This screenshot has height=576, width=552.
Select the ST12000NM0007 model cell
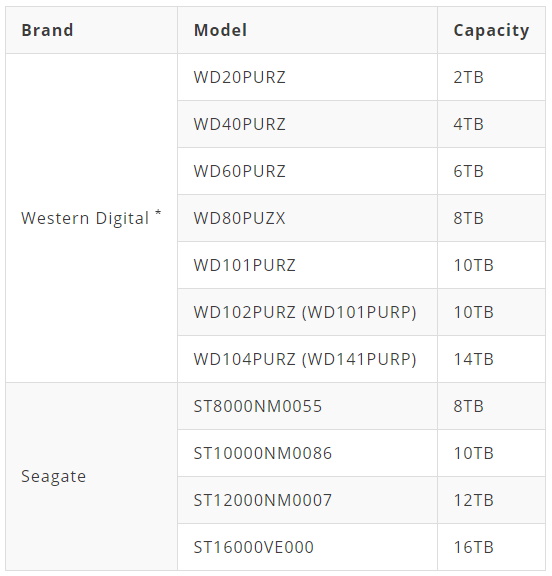(307, 500)
